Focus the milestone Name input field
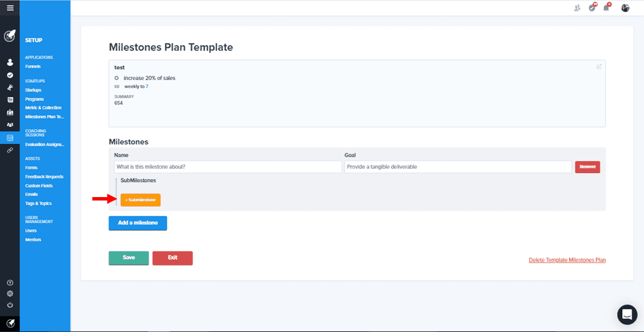 click(x=228, y=167)
